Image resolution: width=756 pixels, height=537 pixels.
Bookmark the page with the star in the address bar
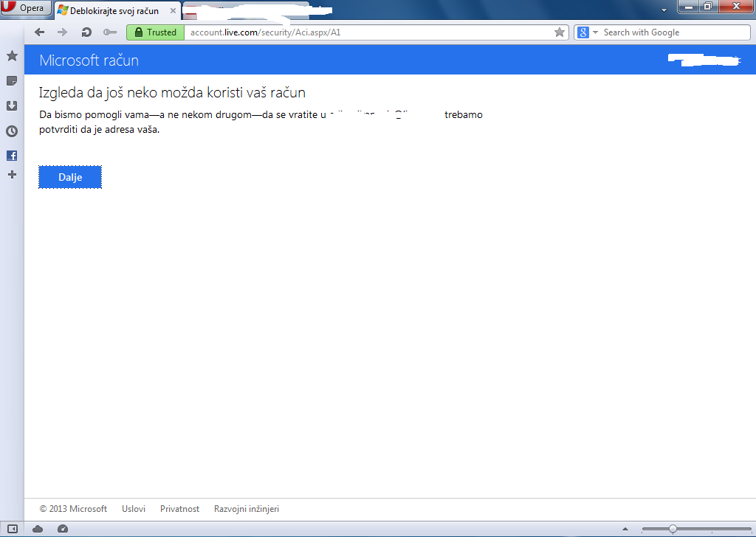[x=560, y=32]
